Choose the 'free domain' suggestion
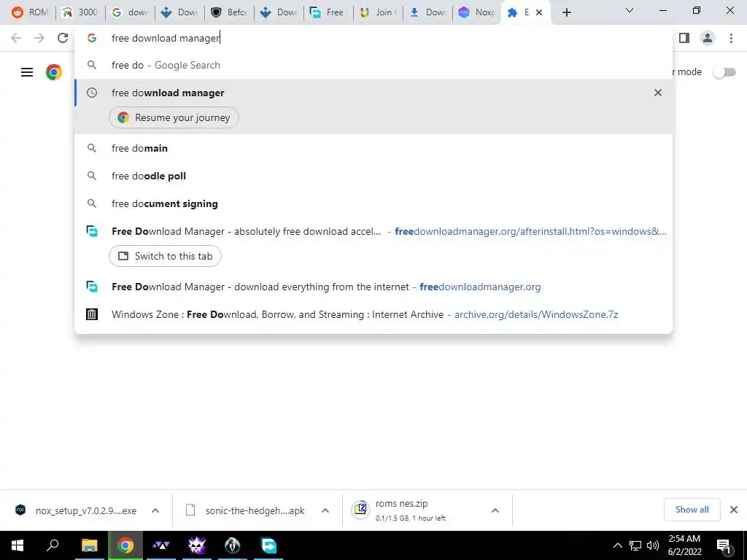The image size is (747, 560). (373, 148)
